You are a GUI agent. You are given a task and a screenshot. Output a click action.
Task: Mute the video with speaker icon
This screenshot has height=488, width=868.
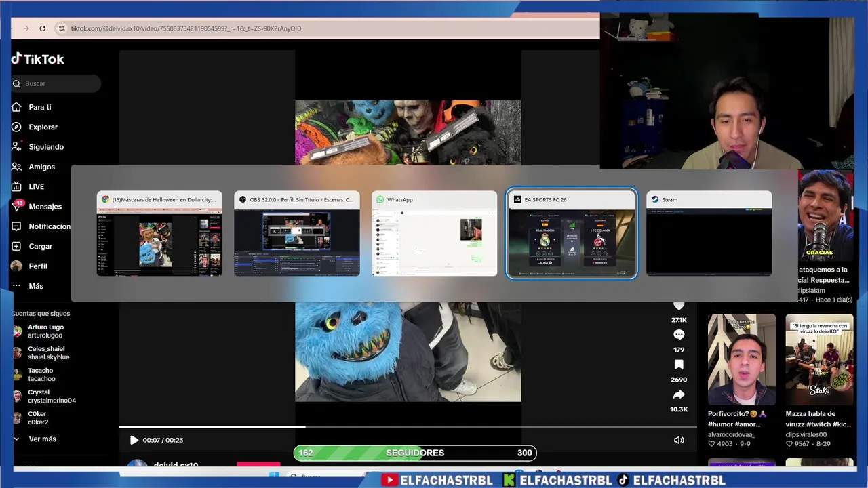click(x=679, y=440)
